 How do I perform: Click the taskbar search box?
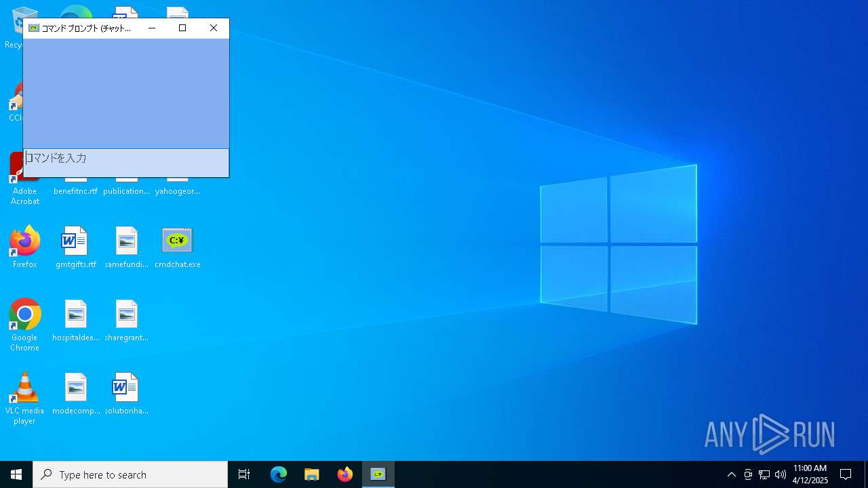(130, 474)
